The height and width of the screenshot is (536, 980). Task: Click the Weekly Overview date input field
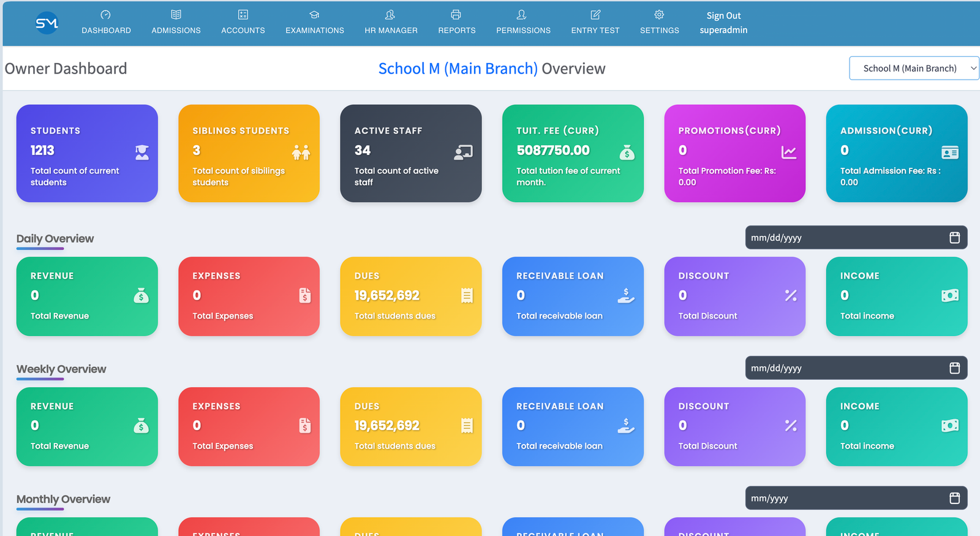[856, 368]
